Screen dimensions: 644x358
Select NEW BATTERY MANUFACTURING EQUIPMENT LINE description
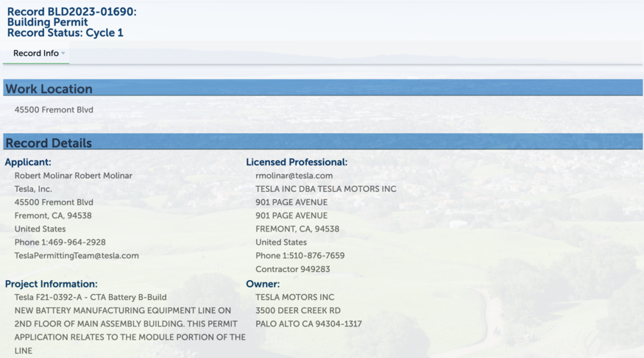pyautogui.click(x=123, y=310)
